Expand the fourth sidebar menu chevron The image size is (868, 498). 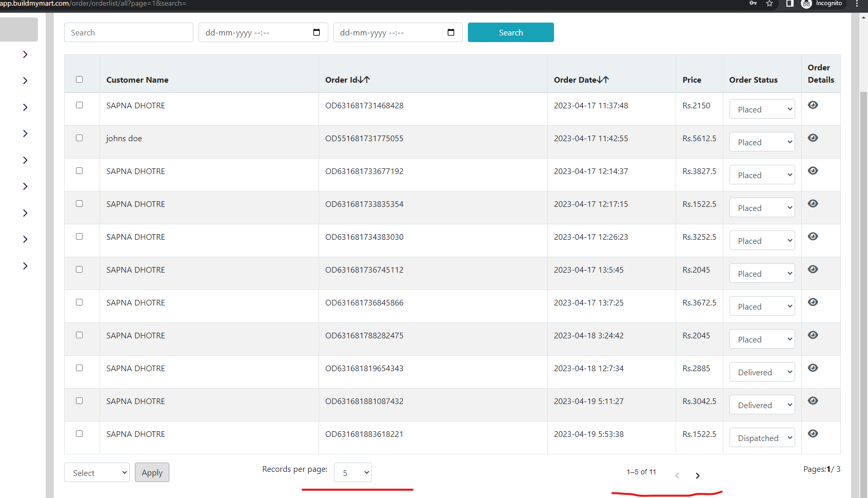(25, 133)
